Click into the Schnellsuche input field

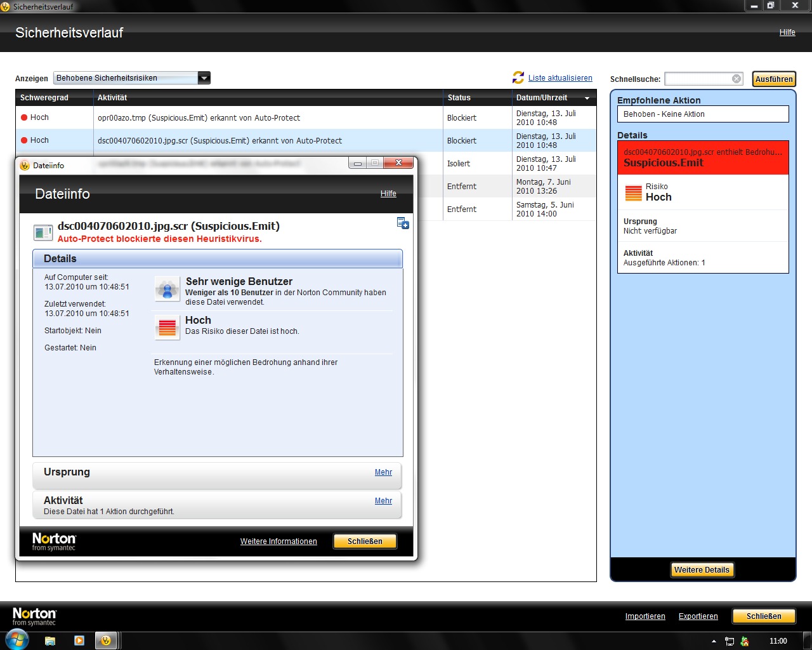[x=698, y=79]
